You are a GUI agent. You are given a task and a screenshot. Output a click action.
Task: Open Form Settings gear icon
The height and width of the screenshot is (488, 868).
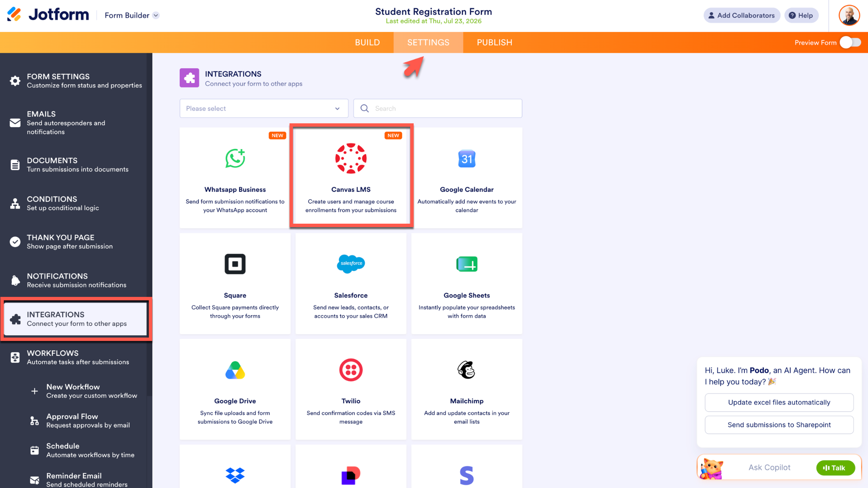[15, 80]
